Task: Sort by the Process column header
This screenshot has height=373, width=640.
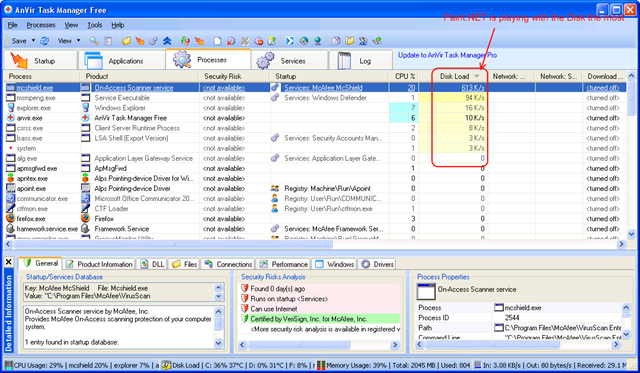Action: pos(42,76)
